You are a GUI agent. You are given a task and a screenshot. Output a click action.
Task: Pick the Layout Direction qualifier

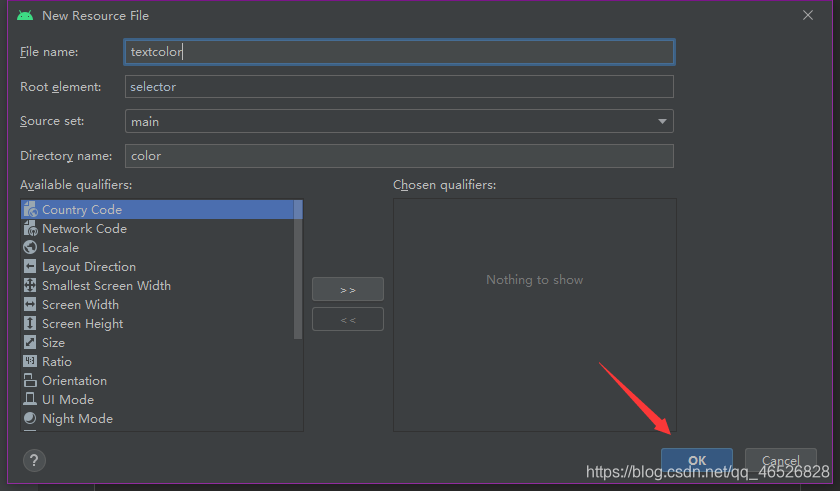click(x=158, y=267)
